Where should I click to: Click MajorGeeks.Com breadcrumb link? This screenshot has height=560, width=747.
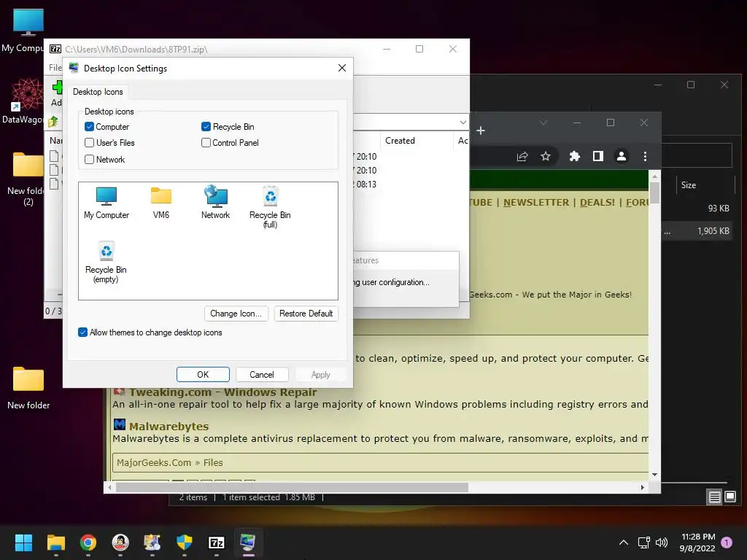[x=153, y=462]
